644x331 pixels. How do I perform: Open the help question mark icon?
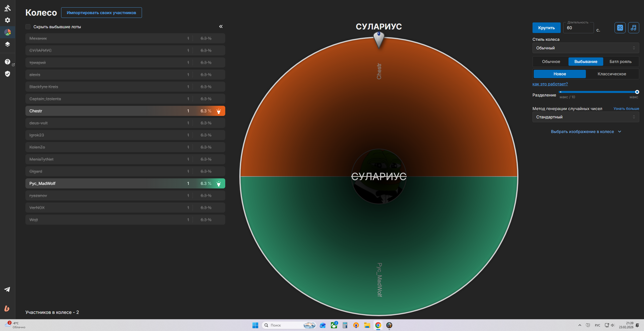pos(8,62)
